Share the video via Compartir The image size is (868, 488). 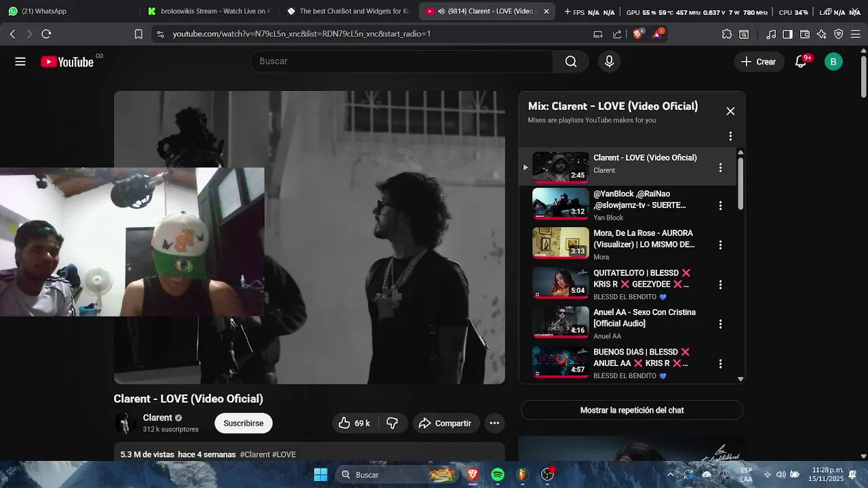tap(446, 423)
